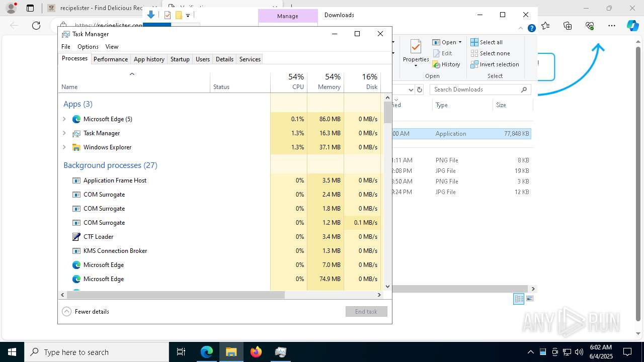This screenshot has width=644, height=362.
Task: Open the File menu in Task Manager
Action: coord(66,47)
